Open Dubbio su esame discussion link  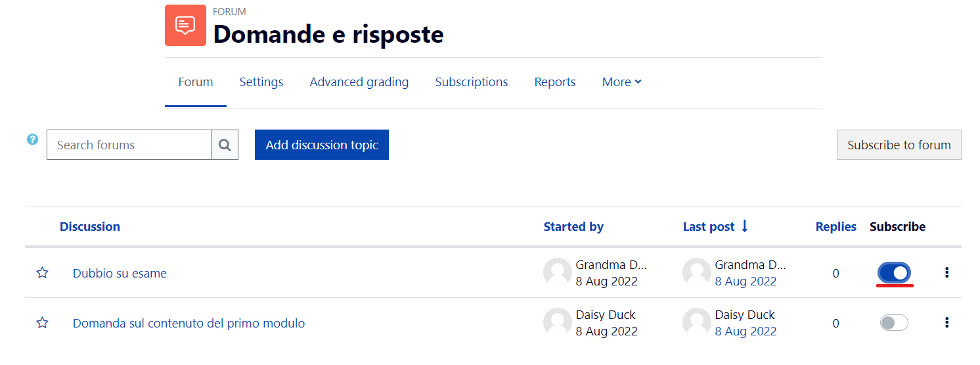coord(120,273)
